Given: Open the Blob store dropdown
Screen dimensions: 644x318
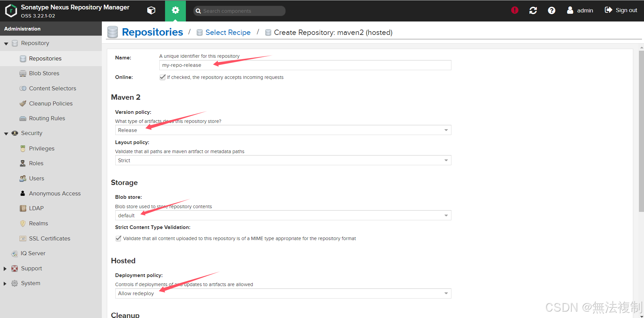Looking at the screenshot, I should [283, 215].
